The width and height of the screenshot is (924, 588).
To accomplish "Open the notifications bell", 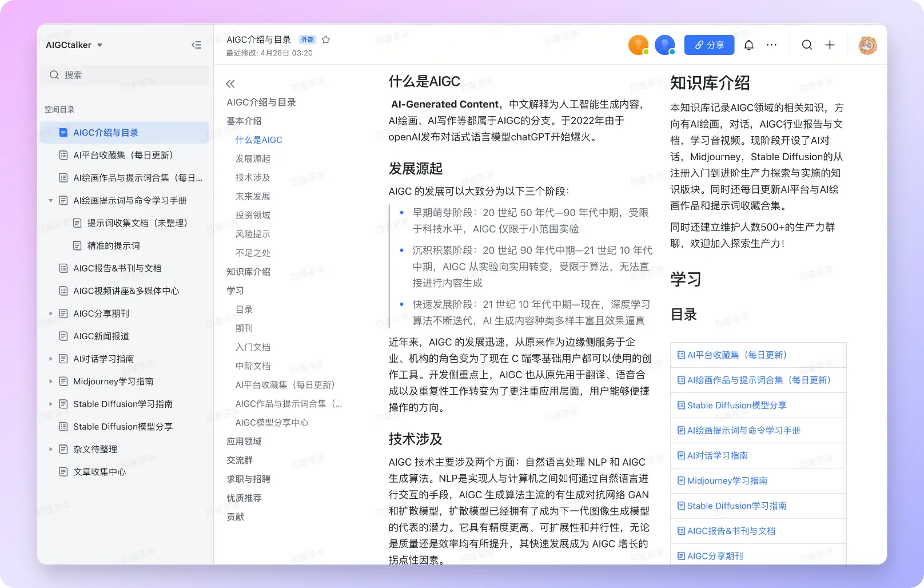I will click(748, 45).
